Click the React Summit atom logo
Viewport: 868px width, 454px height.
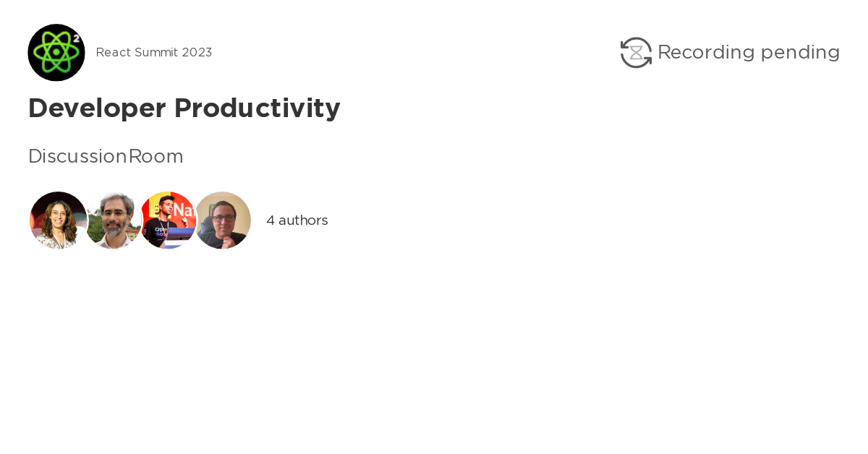pyautogui.click(x=56, y=53)
